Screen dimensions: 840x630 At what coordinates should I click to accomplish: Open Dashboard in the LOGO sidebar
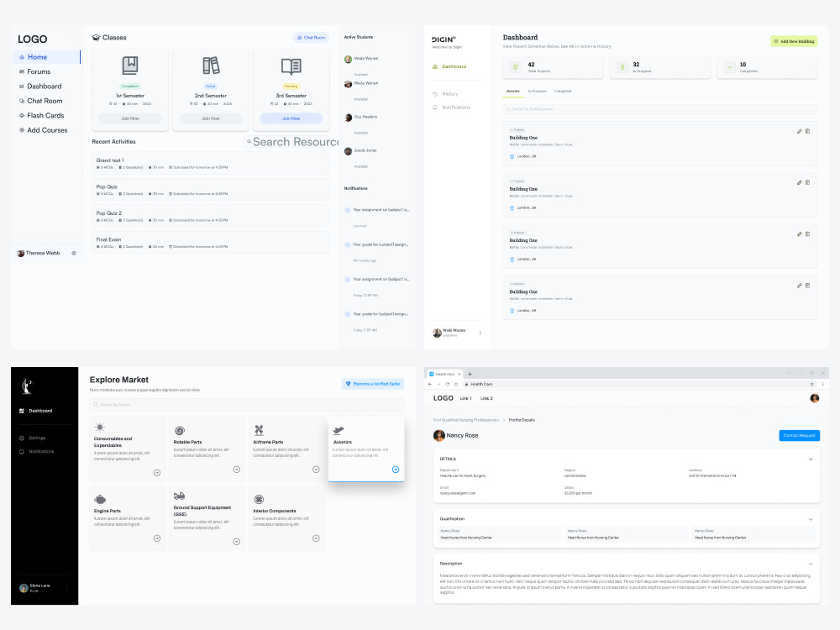click(40, 87)
